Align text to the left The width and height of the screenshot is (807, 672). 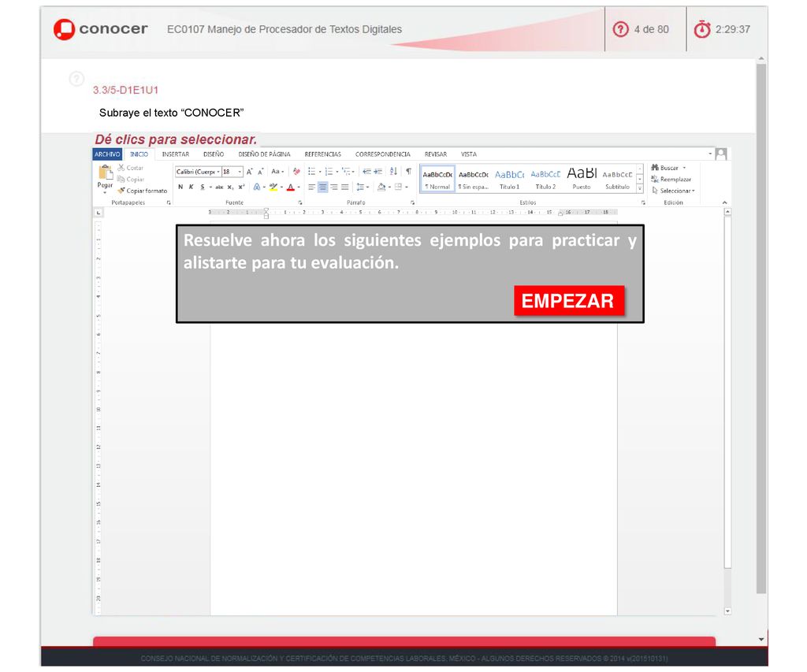click(311, 187)
